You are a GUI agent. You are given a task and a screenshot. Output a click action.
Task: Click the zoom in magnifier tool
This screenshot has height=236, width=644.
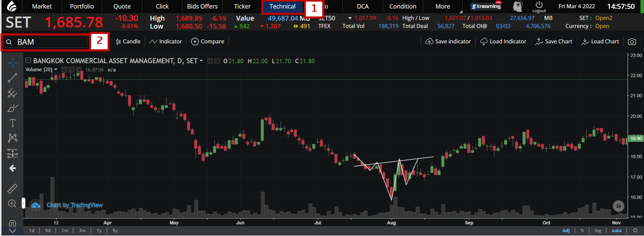[13, 203]
